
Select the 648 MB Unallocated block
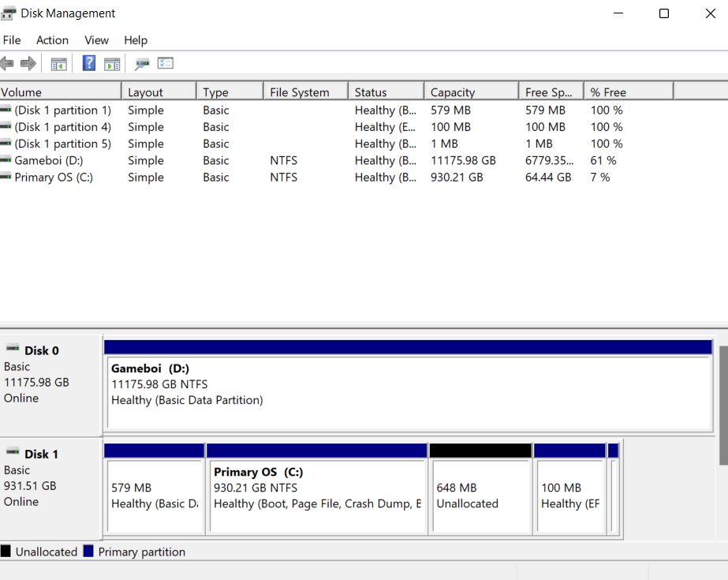(480, 489)
